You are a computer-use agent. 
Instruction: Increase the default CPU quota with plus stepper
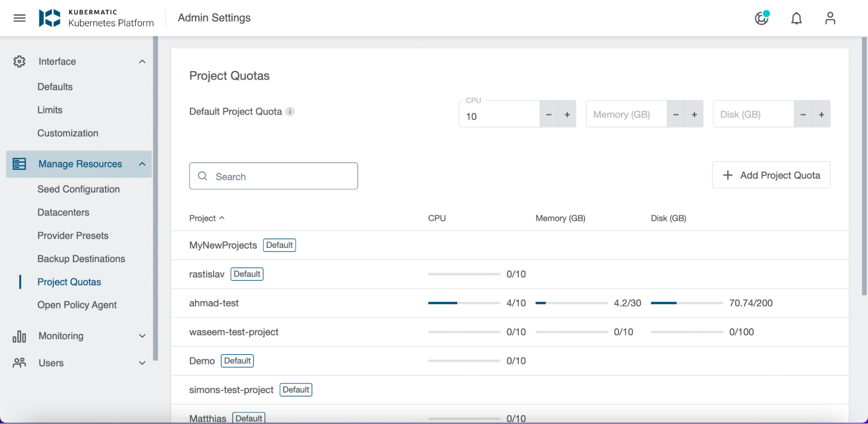(x=567, y=114)
